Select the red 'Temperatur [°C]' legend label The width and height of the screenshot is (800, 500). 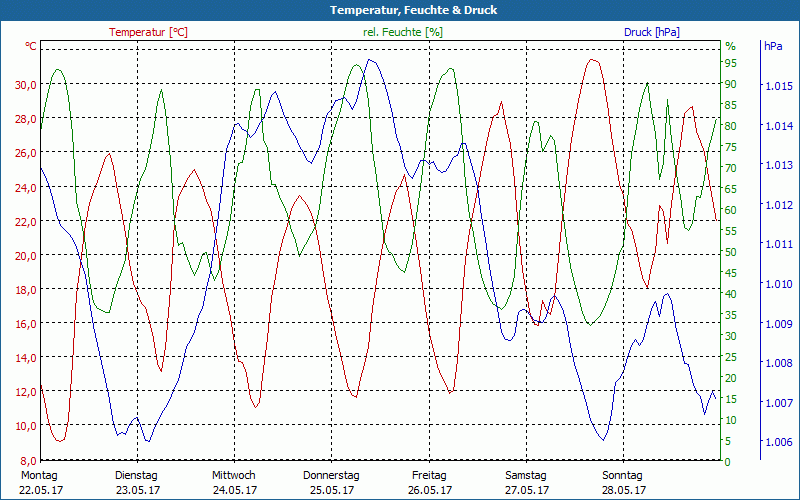pyautogui.click(x=148, y=32)
